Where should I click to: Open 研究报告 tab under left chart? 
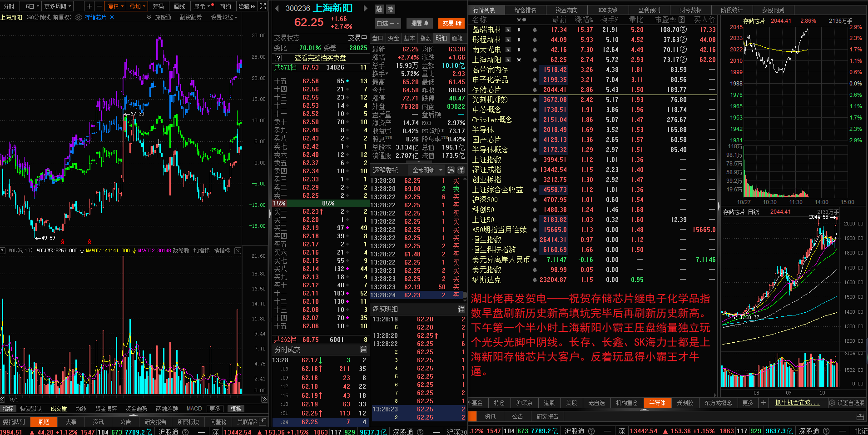point(155,422)
